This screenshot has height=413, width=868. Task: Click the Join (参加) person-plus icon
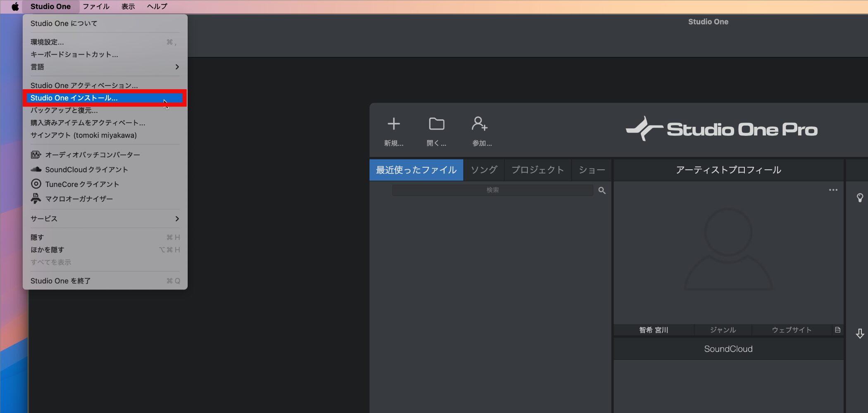point(479,124)
